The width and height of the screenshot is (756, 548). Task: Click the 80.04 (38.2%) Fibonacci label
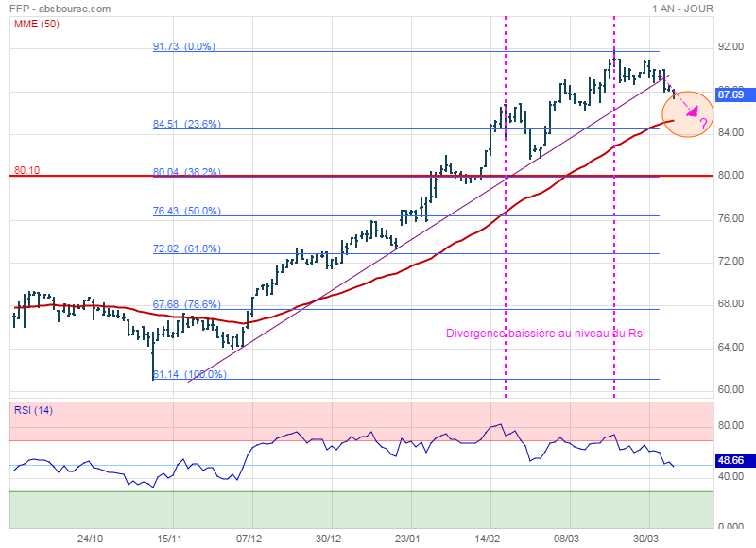coord(187,172)
